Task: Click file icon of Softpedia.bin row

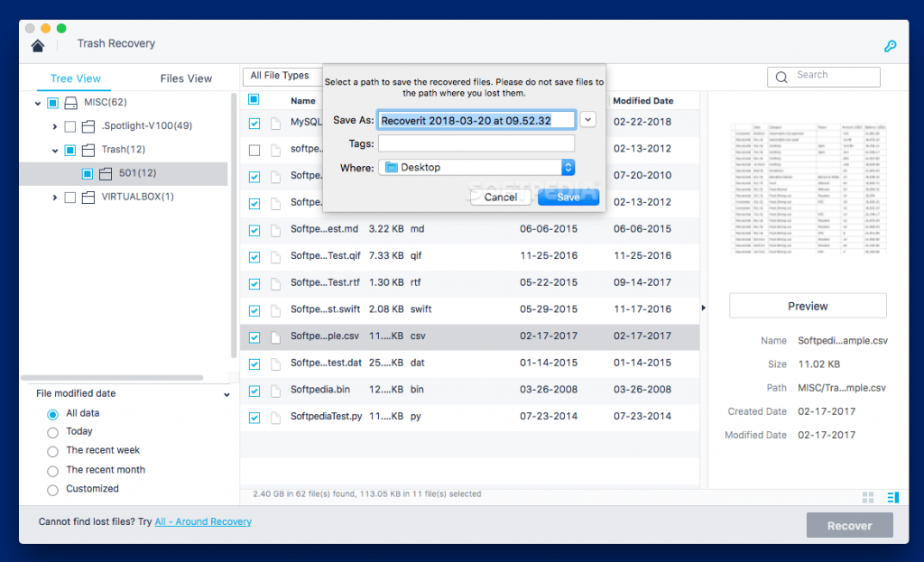Action: click(275, 391)
